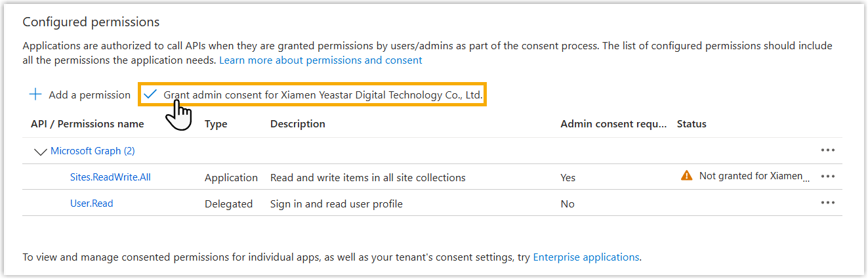868x279 pixels.
Task: Go to Enterprise applications link
Action: click(586, 257)
